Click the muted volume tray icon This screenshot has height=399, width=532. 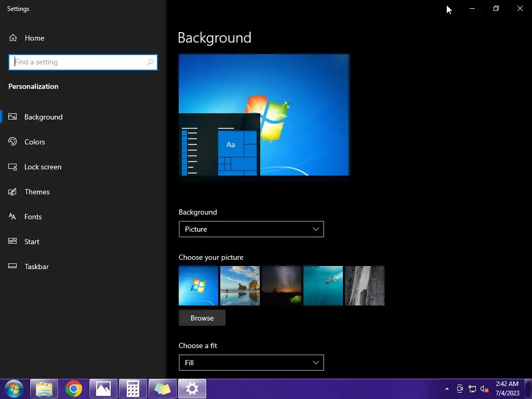click(484, 389)
